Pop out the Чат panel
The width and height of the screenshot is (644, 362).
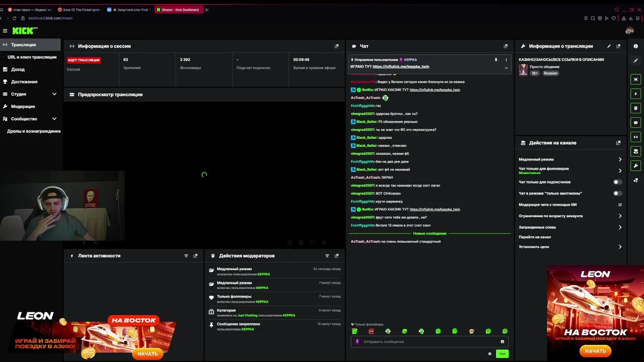click(x=506, y=46)
